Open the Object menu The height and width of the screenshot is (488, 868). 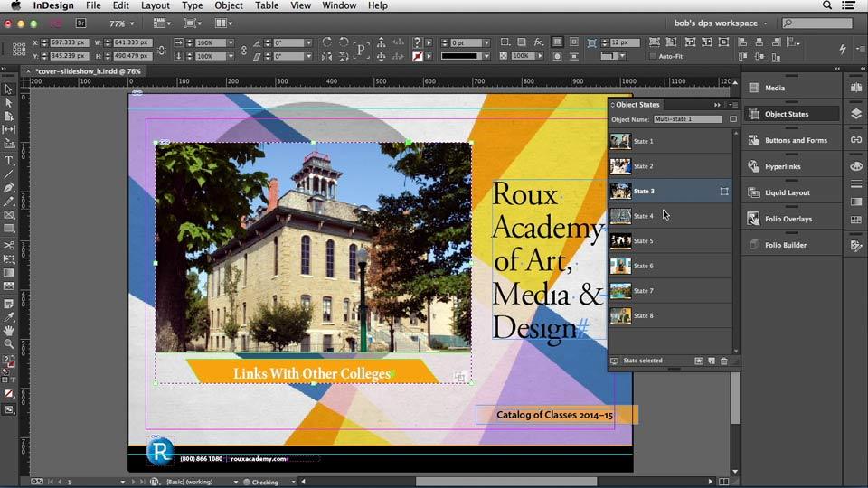(229, 5)
